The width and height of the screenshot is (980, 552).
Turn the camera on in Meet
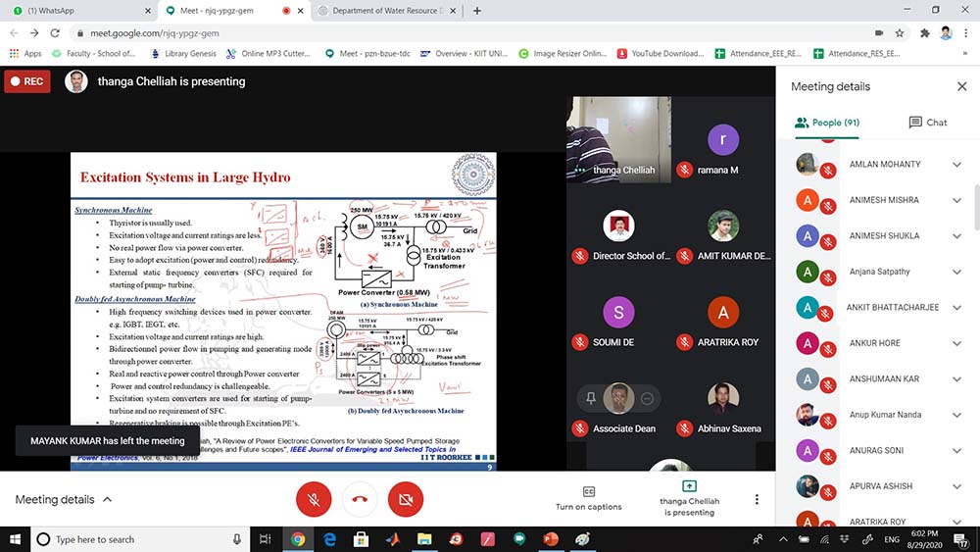click(x=405, y=499)
